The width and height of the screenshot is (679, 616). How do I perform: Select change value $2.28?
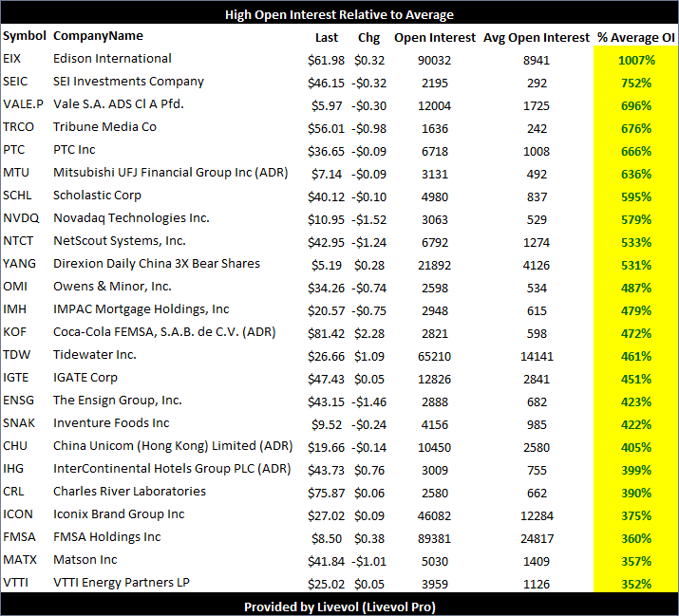click(369, 334)
